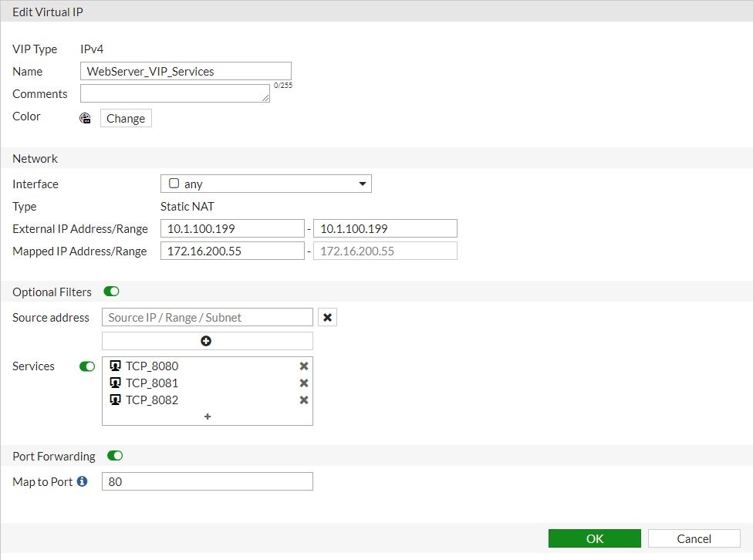Click inside the Name field
The image size is (753, 560).
[185, 71]
